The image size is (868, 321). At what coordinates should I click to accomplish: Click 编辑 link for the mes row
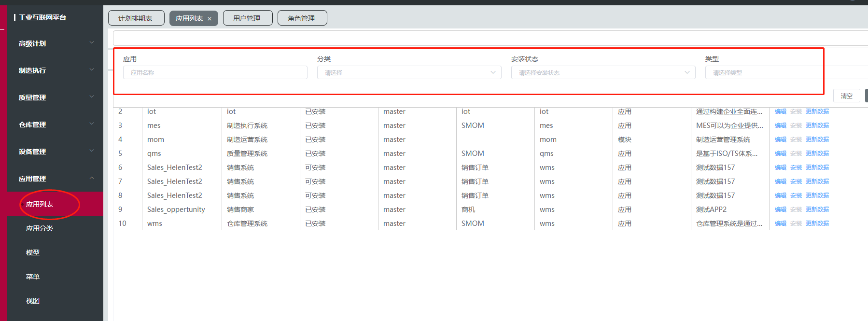click(x=780, y=126)
